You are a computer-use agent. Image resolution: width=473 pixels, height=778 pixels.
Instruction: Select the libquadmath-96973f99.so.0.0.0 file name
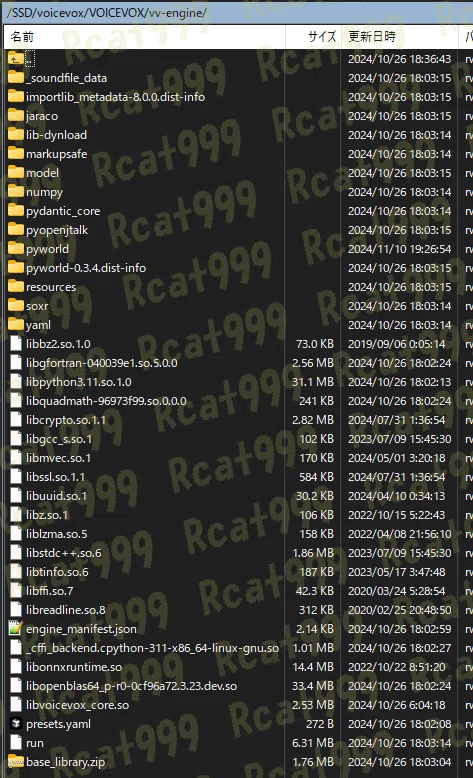(106, 401)
